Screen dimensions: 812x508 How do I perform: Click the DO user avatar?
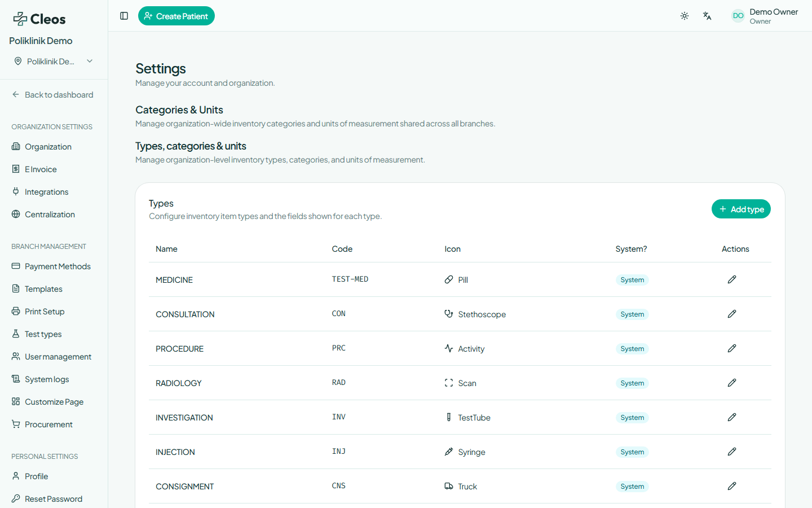[x=738, y=16]
